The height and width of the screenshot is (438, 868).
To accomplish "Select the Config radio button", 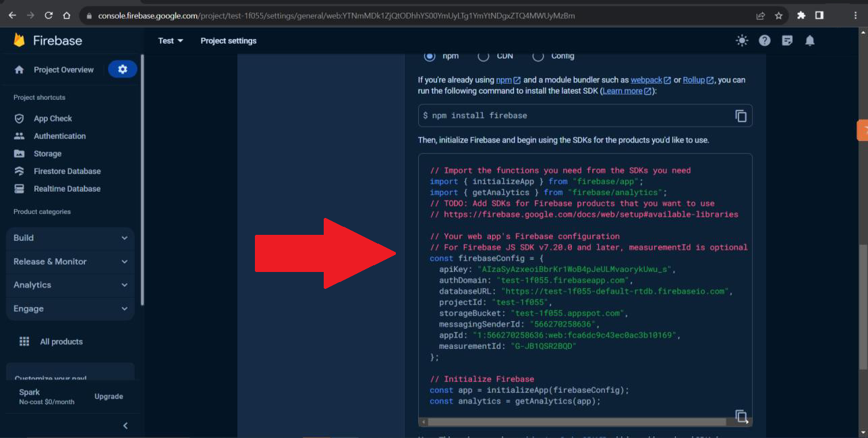I will (x=538, y=56).
